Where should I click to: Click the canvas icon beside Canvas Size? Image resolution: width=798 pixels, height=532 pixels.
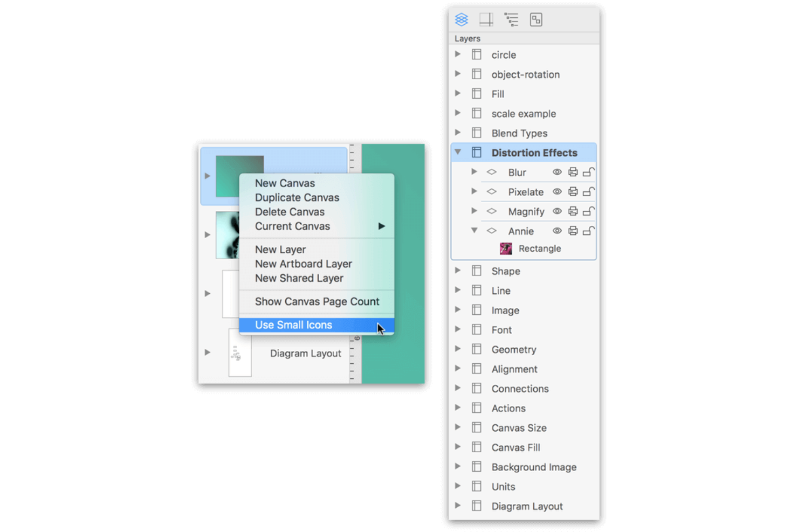477,427
